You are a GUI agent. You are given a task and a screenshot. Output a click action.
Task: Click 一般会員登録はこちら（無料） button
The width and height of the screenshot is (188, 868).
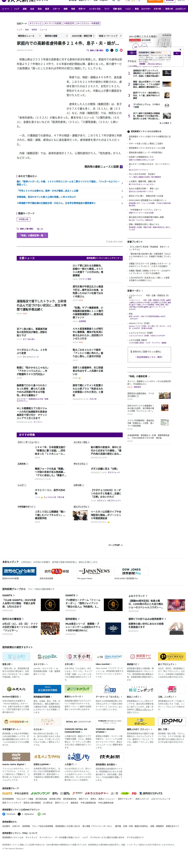tap(149, 357)
